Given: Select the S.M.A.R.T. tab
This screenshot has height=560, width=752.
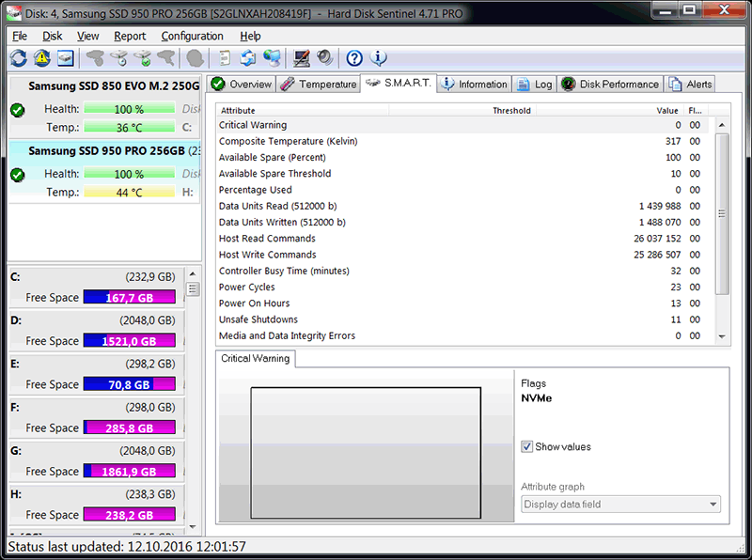Looking at the screenshot, I should (x=399, y=83).
